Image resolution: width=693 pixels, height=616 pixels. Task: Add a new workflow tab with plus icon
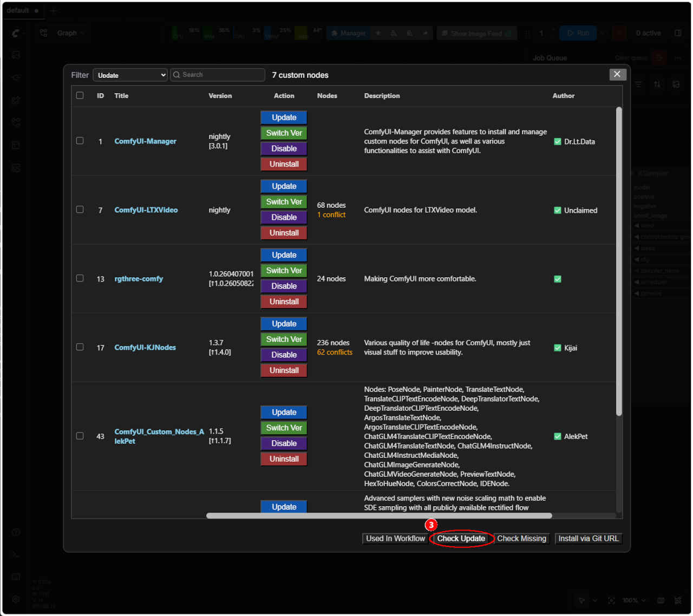point(53,10)
